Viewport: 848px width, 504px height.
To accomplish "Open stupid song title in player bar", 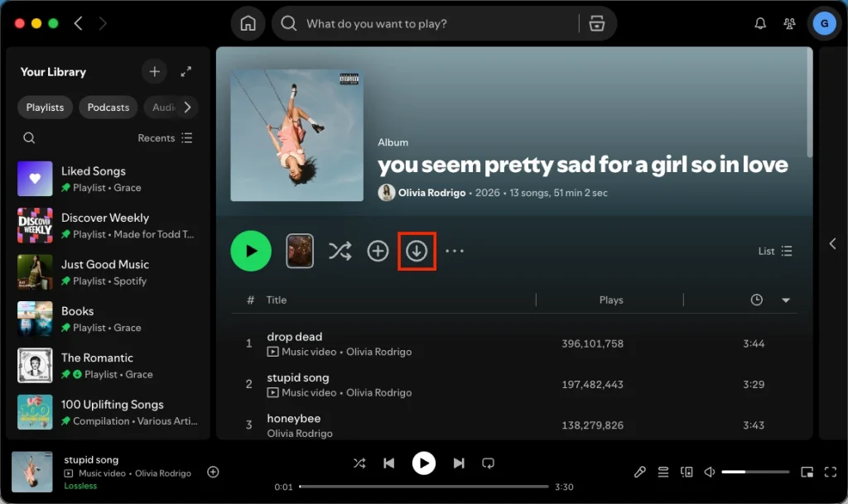I will 91,459.
